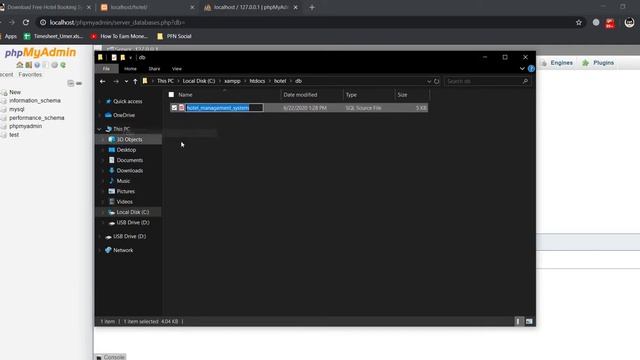Collapse the This PC tree node
The height and width of the screenshot is (360, 640).
[x=99, y=129]
